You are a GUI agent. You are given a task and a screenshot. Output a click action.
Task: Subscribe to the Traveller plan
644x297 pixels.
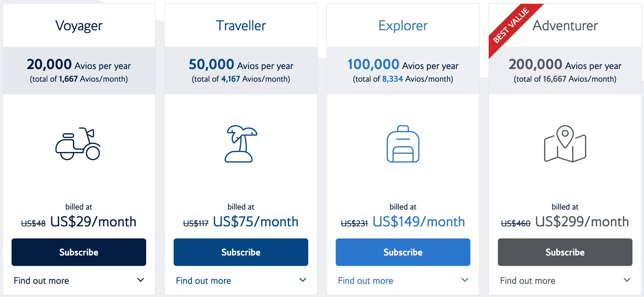coord(241,252)
